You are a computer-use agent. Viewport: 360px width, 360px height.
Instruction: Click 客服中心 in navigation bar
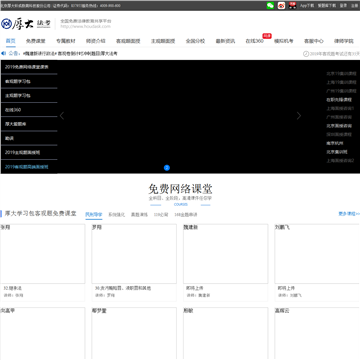pyautogui.click(x=314, y=41)
